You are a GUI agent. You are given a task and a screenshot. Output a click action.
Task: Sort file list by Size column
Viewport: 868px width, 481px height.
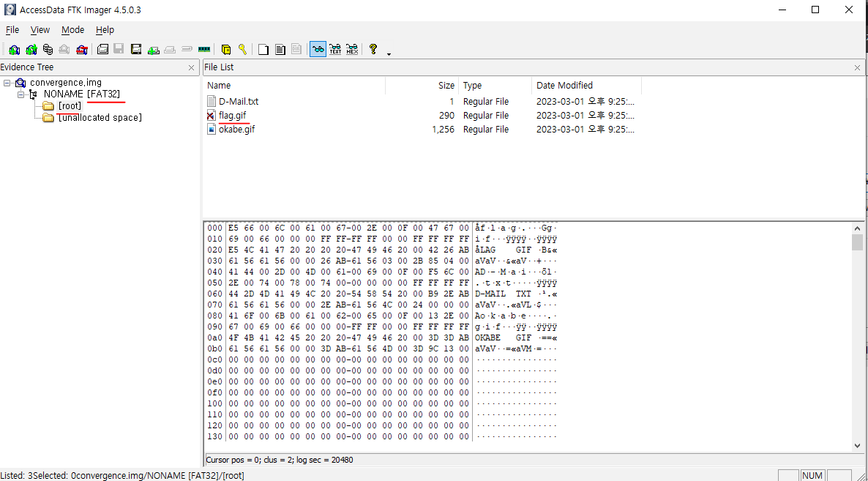click(422, 85)
